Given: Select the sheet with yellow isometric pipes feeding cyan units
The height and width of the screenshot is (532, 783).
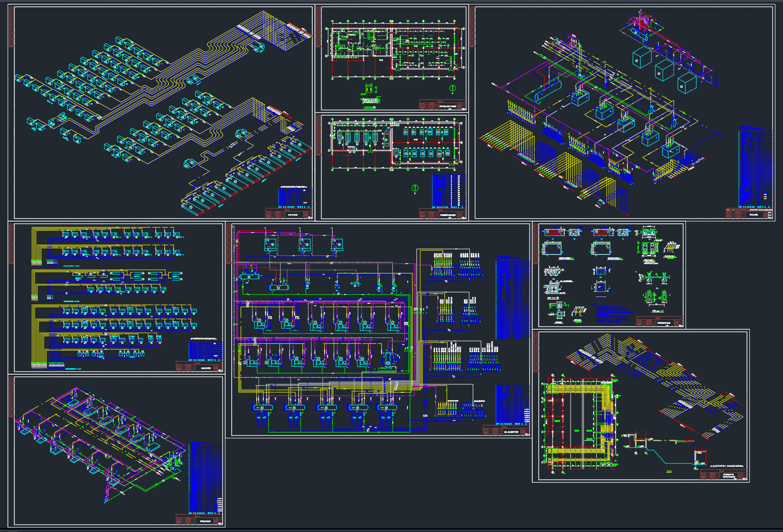Looking at the screenshot, I should tap(161, 112).
